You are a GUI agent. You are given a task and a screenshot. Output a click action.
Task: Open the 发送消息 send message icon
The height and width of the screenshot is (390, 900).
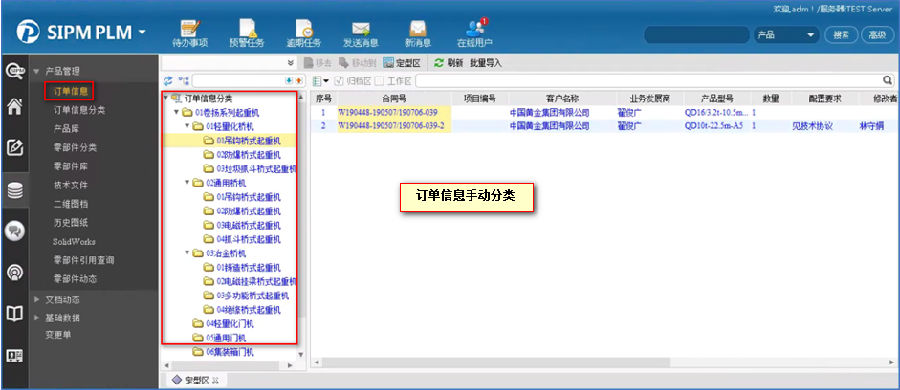[360, 33]
